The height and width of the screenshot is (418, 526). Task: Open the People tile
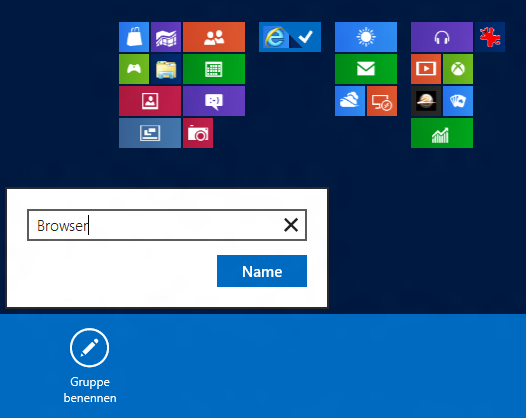tap(214, 37)
